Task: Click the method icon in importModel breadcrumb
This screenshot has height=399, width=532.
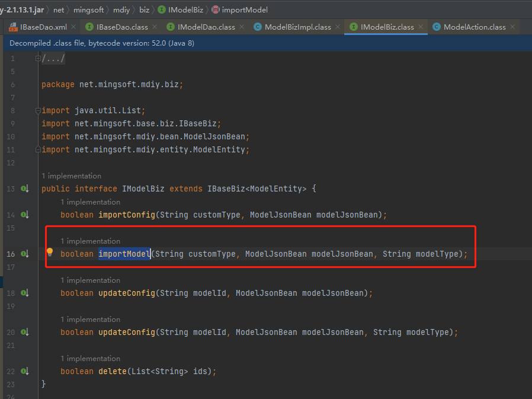Action: pyautogui.click(x=216, y=9)
